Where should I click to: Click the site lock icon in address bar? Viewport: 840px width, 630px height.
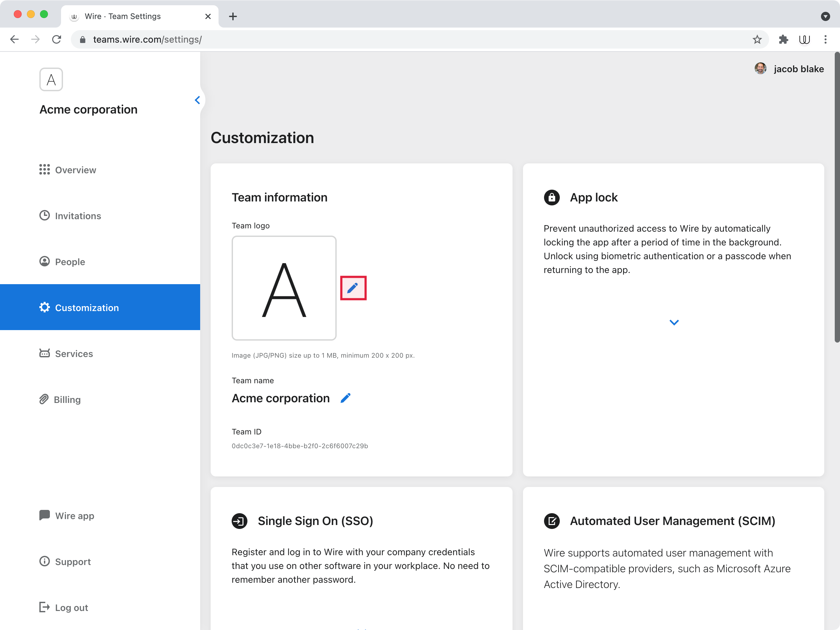82,39
